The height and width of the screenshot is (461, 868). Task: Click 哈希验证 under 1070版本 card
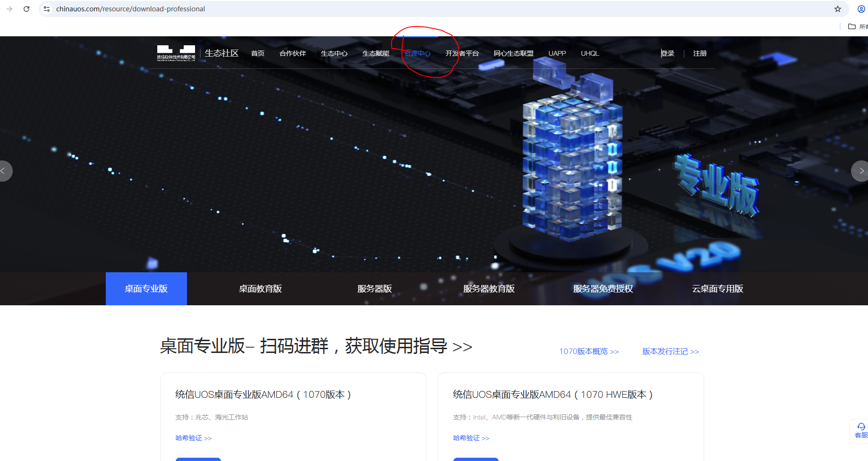[x=194, y=438]
